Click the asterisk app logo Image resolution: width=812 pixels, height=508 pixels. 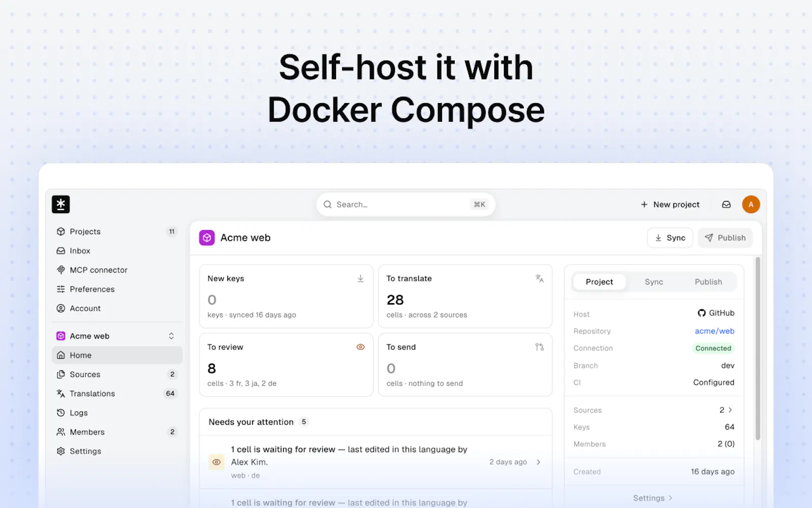(x=60, y=204)
